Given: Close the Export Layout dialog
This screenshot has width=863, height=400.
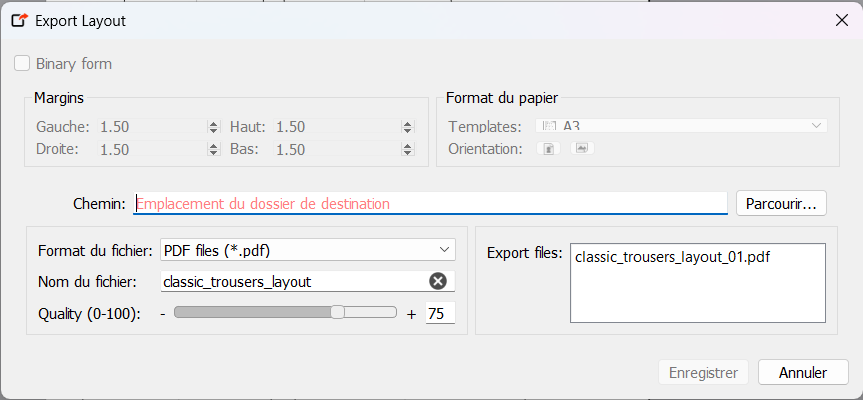Looking at the screenshot, I should coord(840,20).
